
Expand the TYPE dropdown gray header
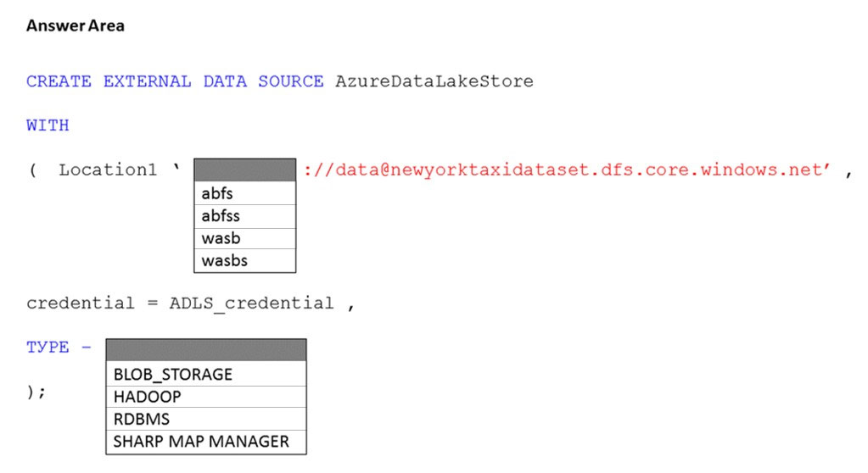(206, 350)
